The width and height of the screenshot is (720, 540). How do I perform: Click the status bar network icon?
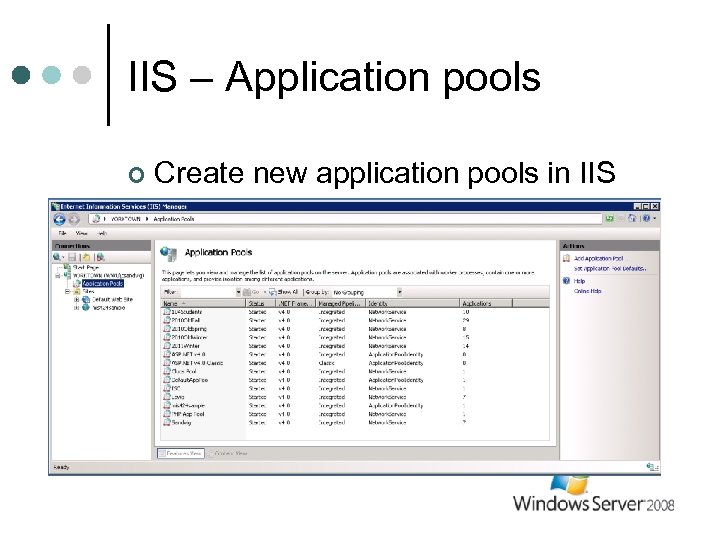pyautogui.click(x=652, y=467)
